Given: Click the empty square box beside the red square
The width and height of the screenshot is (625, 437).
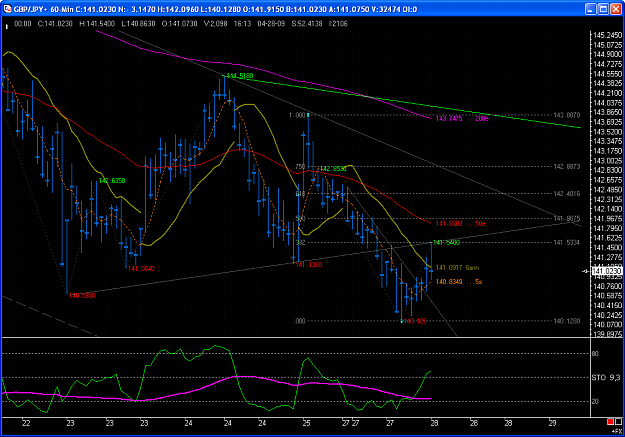Looking at the screenshot, I should 618,422.
